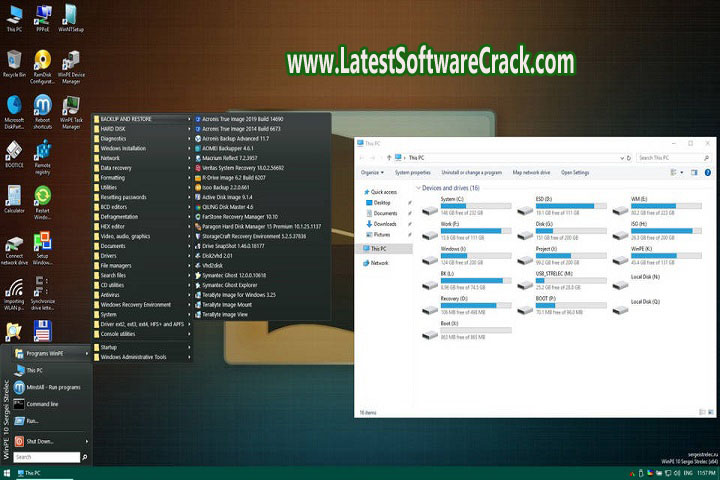The image size is (720, 480).
Task: Open the This PC desktop icon
Action: [14, 18]
